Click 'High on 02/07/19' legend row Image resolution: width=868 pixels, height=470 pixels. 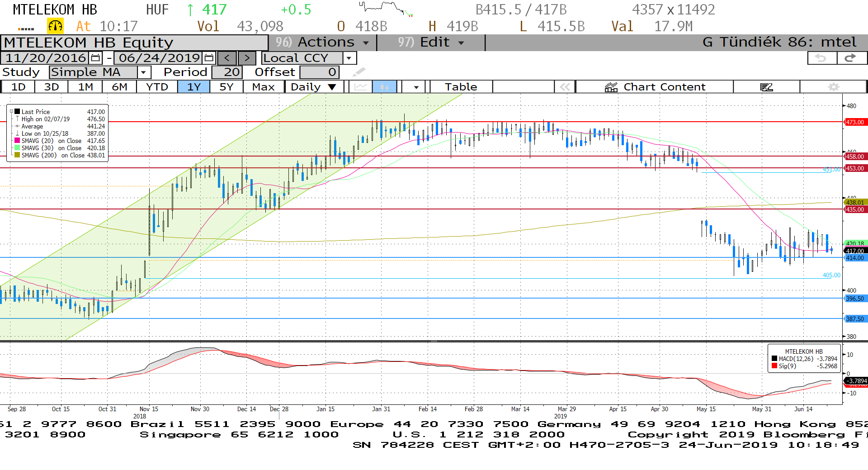(60, 119)
